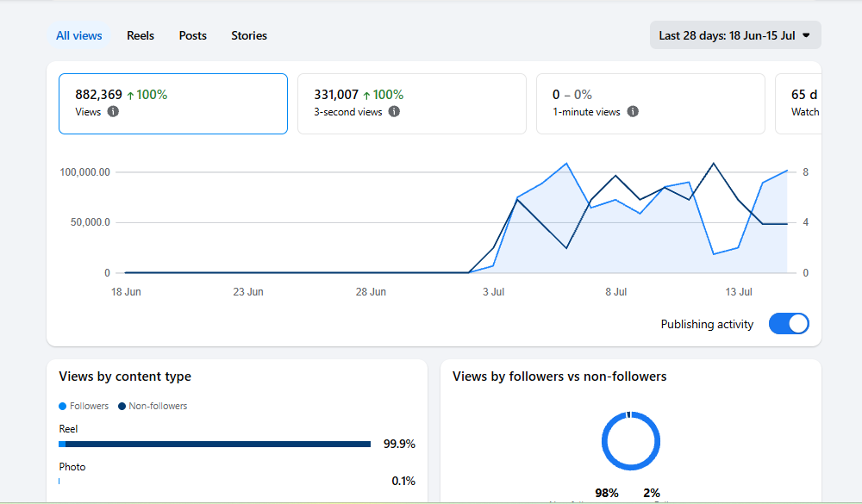Turn off the Publishing activity toggle
This screenshot has width=862, height=504.
click(x=789, y=324)
